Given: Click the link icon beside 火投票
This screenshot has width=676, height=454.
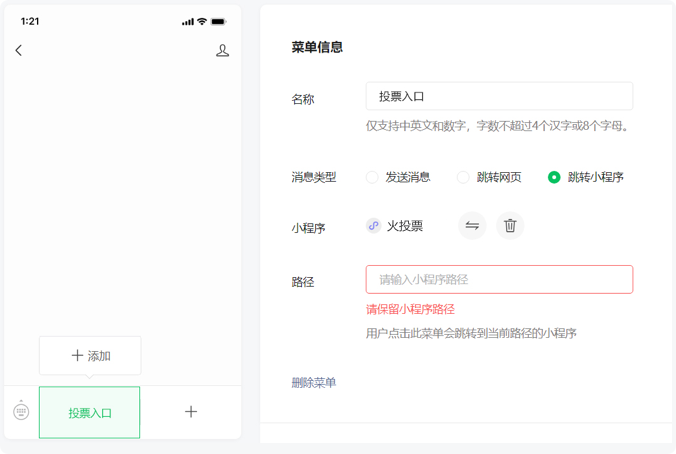Looking at the screenshot, I should pyautogui.click(x=373, y=226).
